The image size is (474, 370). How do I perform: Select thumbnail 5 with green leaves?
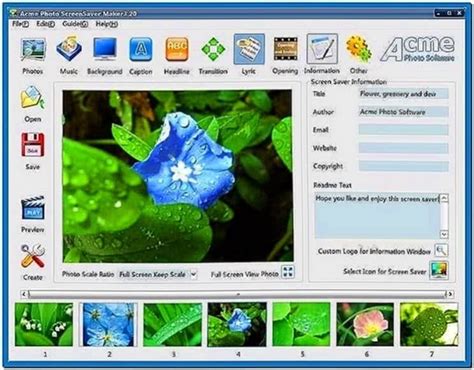pos(301,324)
